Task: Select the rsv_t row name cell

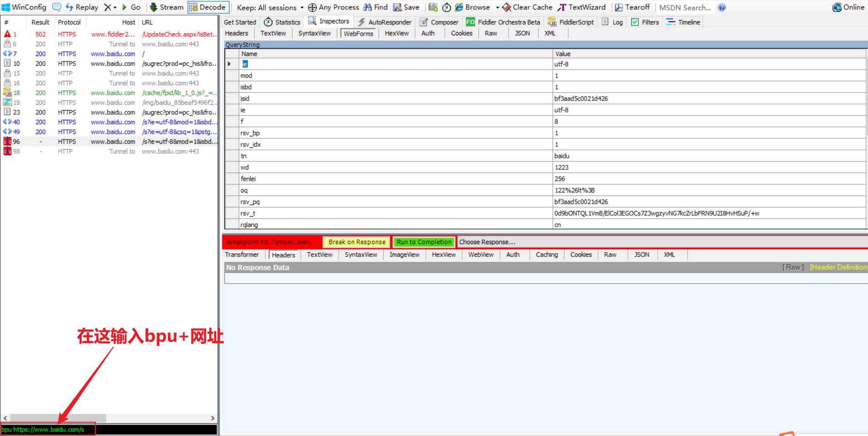Action: point(396,213)
